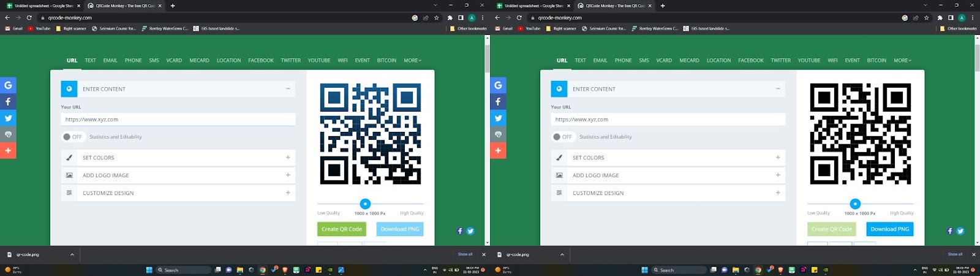
Task: Collapse Enter Content section in left window
Action: pos(288,89)
